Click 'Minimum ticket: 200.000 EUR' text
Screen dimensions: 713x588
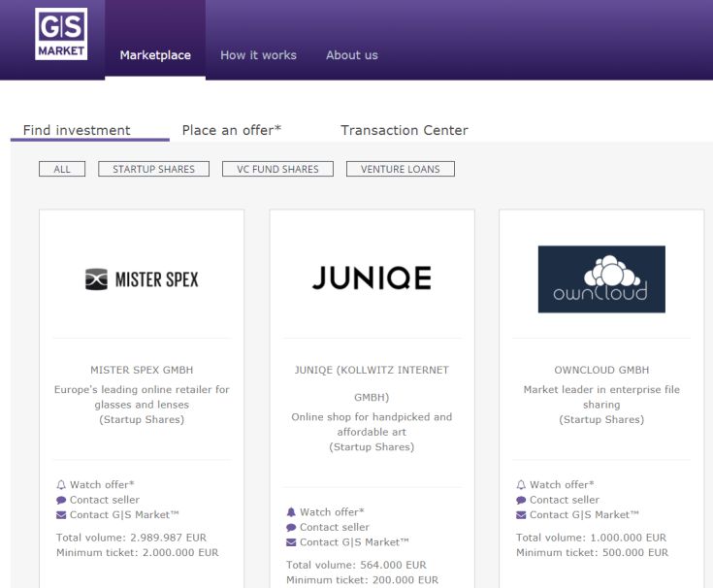click(x=363, y=580)
